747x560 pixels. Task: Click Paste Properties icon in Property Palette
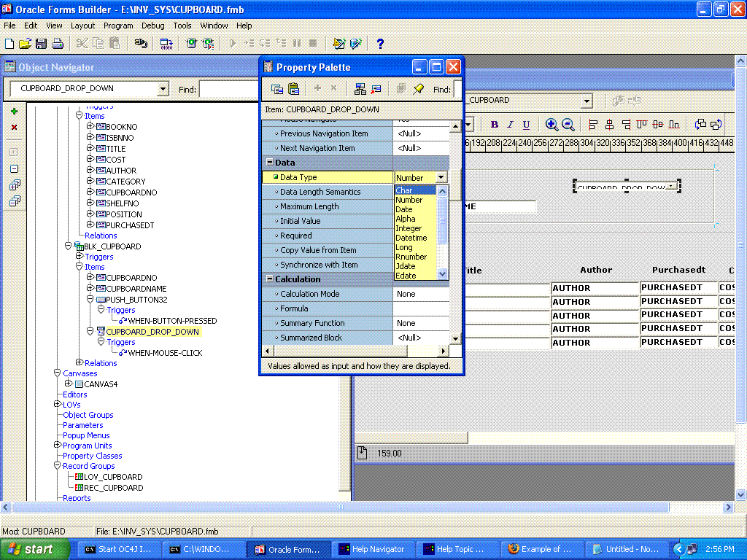coord(293,88)
